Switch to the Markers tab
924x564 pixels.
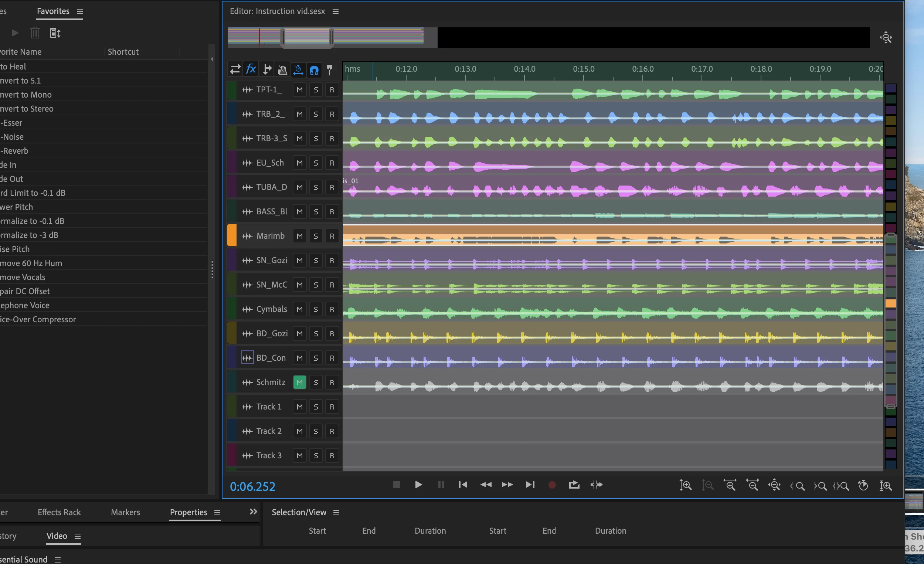125,512
